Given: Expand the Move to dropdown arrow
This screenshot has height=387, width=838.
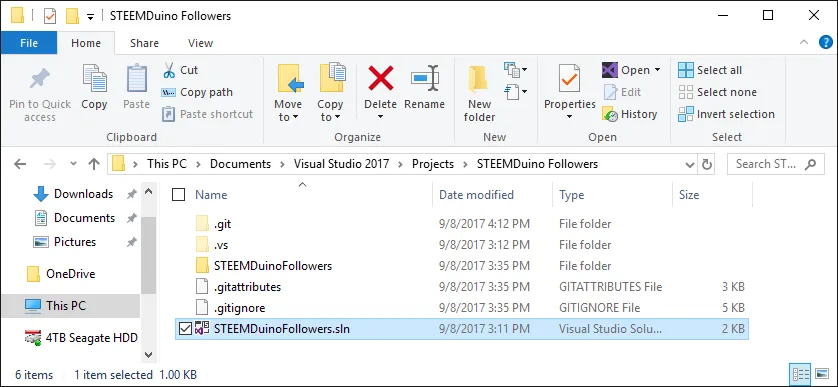Looking at the screenshot, I should point(295,117).
